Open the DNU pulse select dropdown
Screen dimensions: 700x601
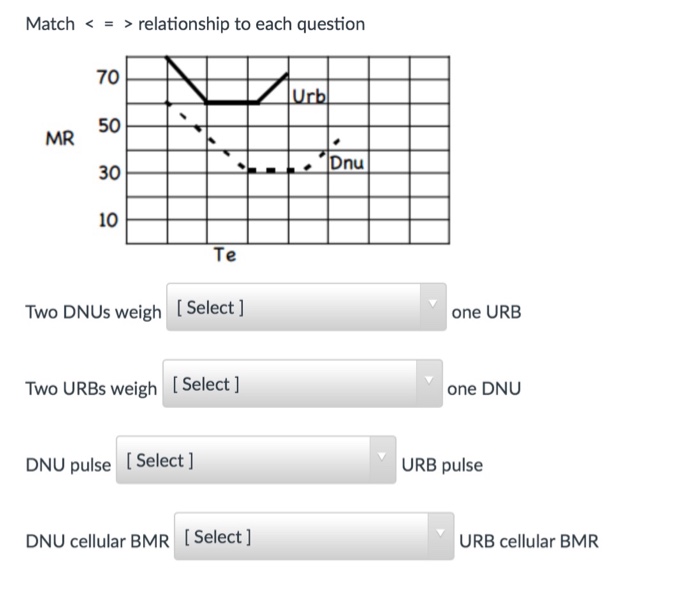point(255,461)
